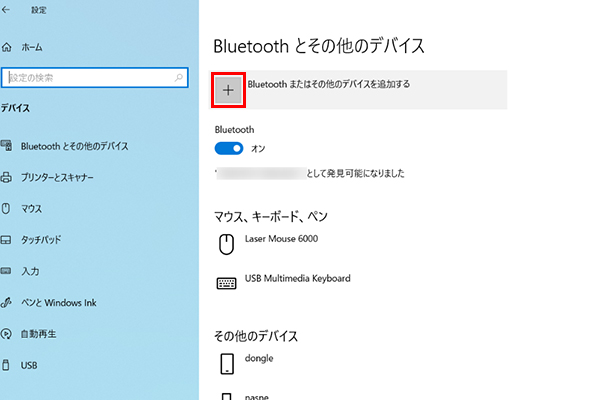Open the Home page icon
Viewport: 600px width, 400px height.
click(7, 47)
